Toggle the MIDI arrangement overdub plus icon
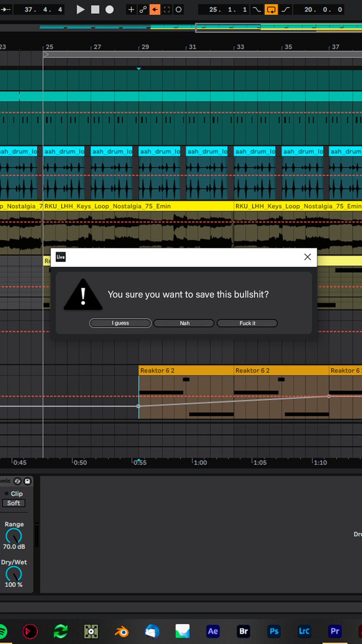This screenshot has height=644, width=362. [131, 10]
